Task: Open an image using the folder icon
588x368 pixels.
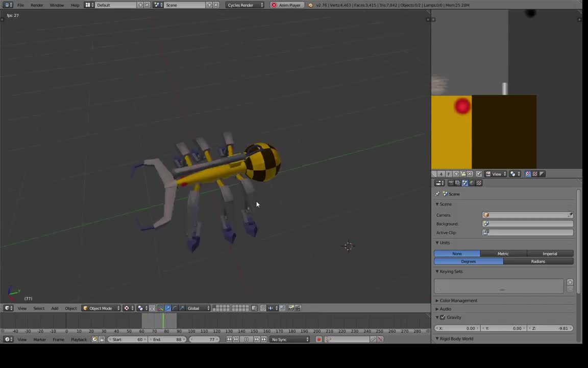Action: [463, 174]
